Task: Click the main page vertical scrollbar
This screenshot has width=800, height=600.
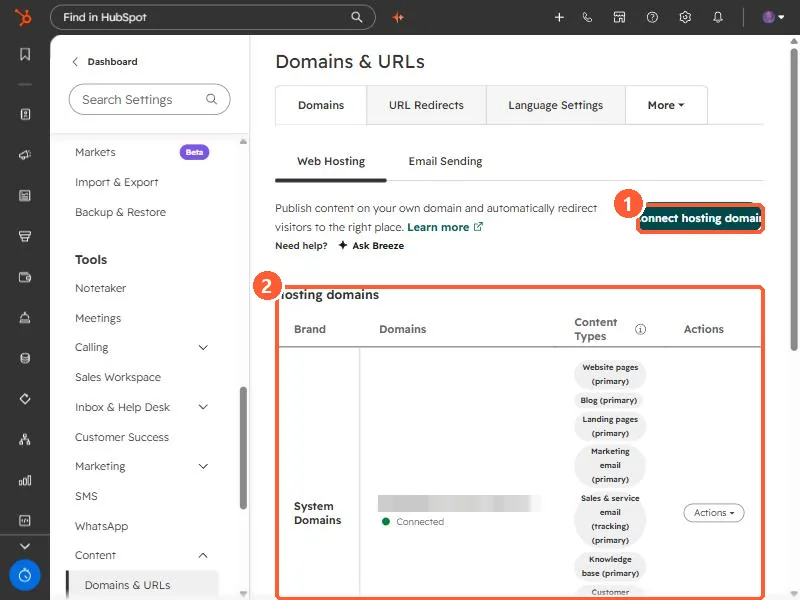Action: [x=794, y=199]
